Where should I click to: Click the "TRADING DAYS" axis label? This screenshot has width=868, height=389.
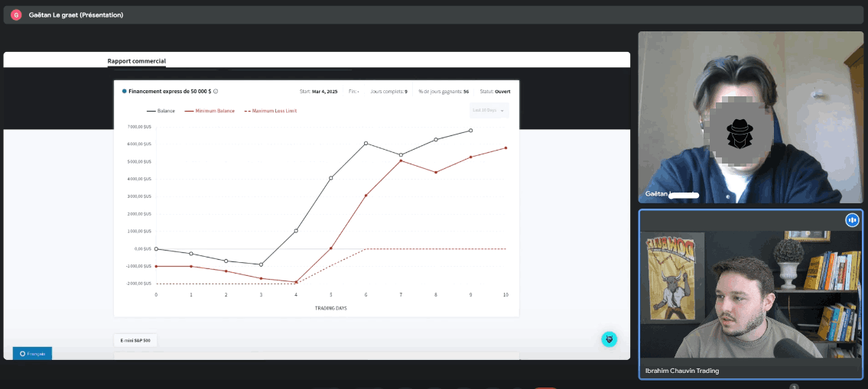tap(331, 308)
